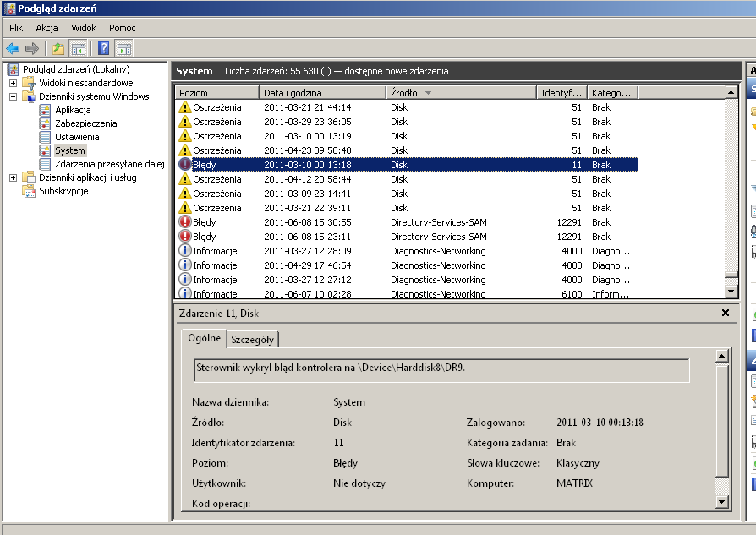Click event list scrollbar up arrow
The image size is (756, 535).
coord(731,92)
